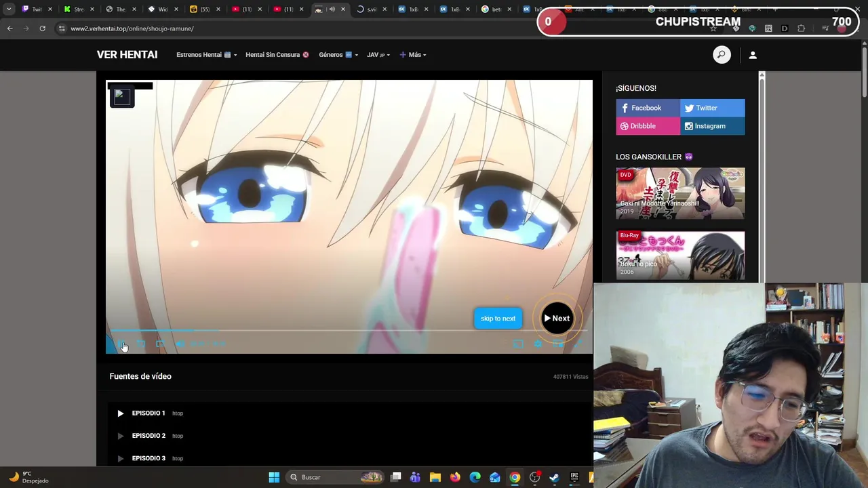Click the blue skip to next button
868x488 pixels.
498,319
